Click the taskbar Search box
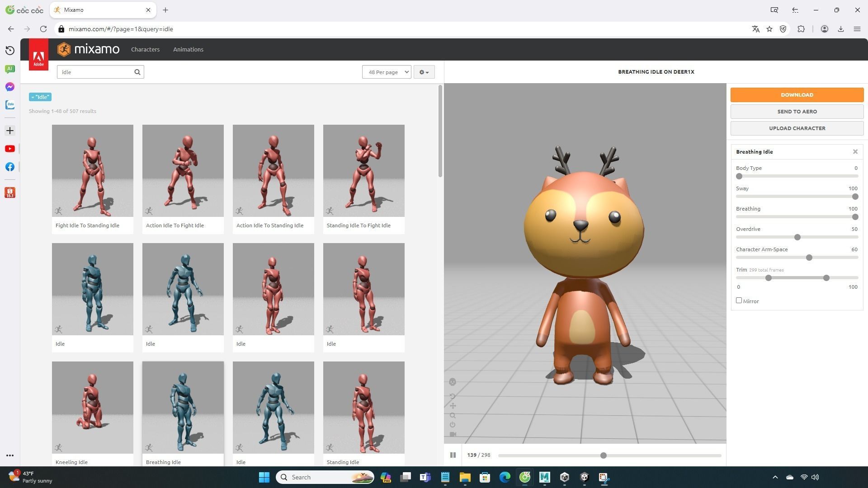The height and width of the screenshot is (488, 868). pyautogui.click(x=325, y=477)
